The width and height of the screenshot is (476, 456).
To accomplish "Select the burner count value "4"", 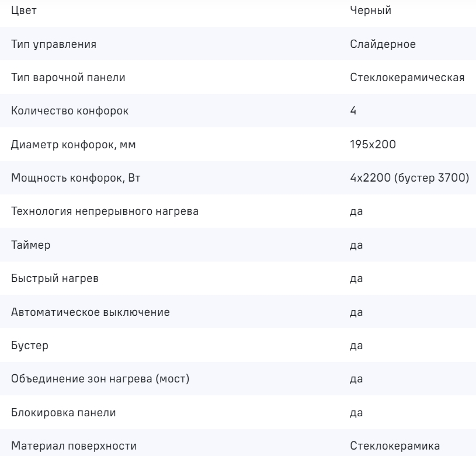I will click(x=353, y=112).
